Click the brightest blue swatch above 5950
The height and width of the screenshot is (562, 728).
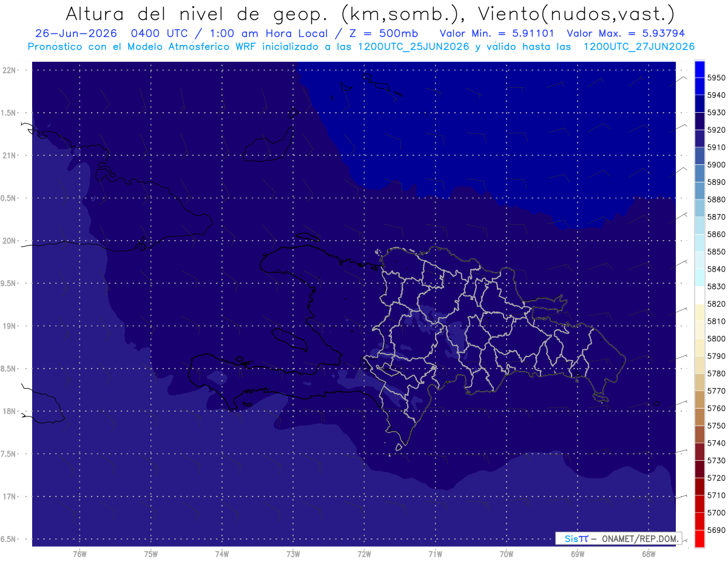point(699,69)
